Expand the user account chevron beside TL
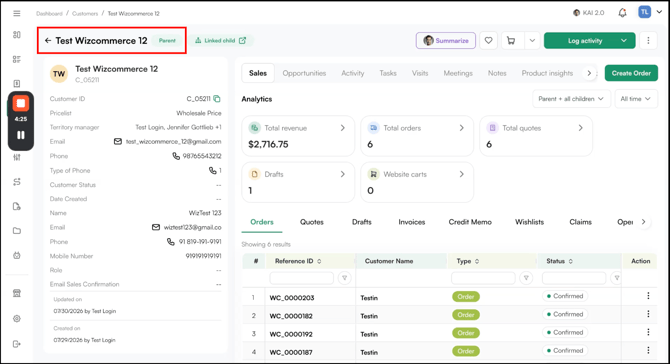 click(659, 12)
